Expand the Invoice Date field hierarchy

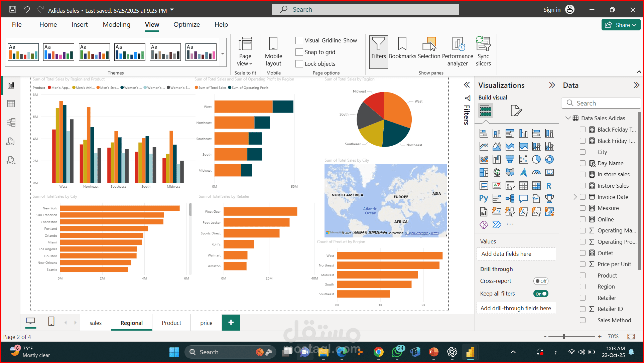574,197
